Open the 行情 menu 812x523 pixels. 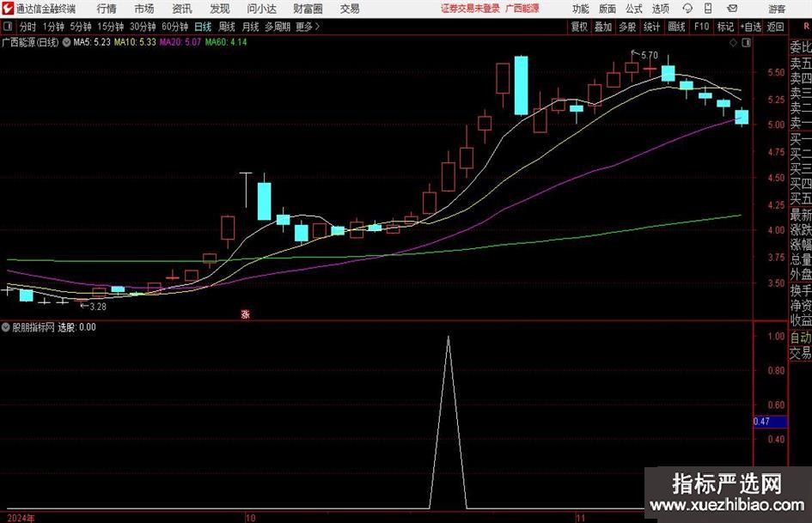(x=107, y=9)
